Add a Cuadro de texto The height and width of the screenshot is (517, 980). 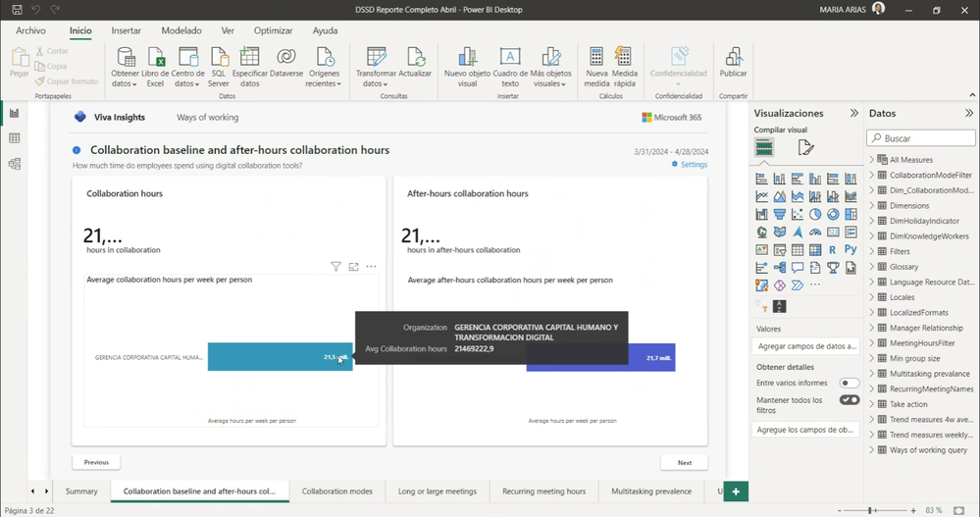pos(510,67)
